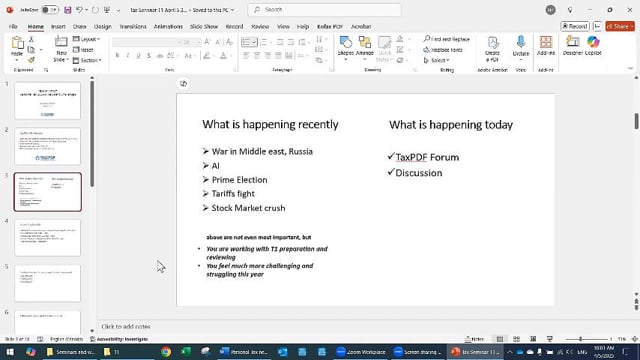Open the Coming Soon lightbulb icon
The image size is (640, 360).
[570, 10]
